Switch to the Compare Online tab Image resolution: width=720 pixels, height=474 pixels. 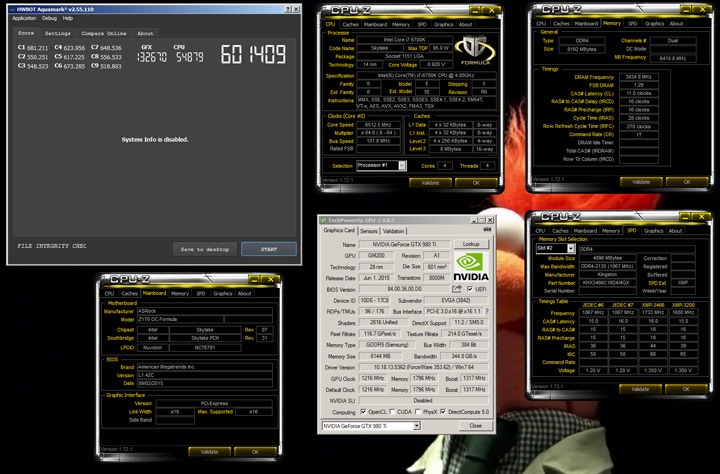pyautogui.click(x=104, y=34)
